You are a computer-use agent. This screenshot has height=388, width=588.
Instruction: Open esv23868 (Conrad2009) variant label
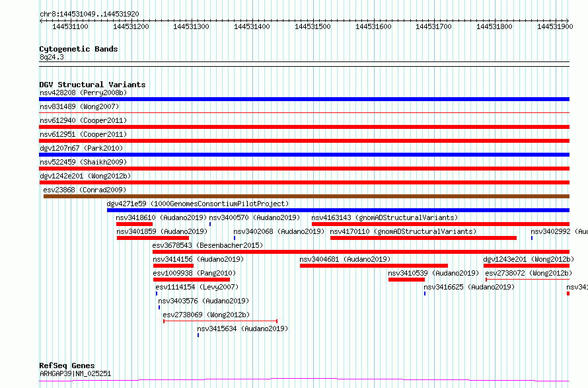[85, 190]
